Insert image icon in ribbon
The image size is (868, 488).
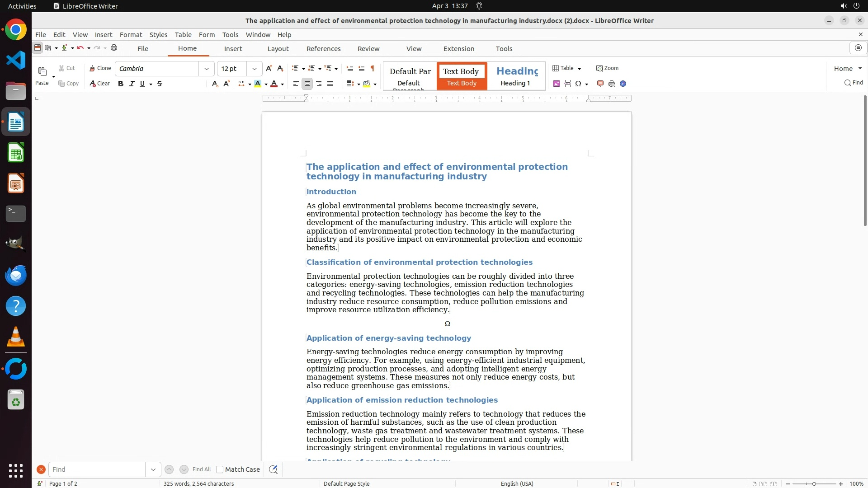(x=557, y=84)
